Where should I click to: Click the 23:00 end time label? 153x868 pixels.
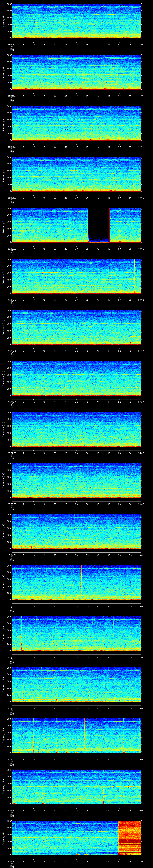point(141,453)
